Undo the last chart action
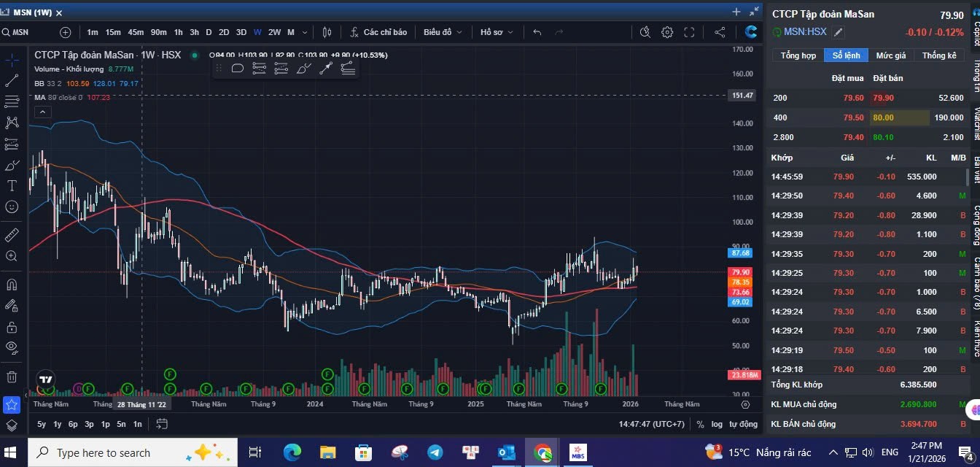The width and height of the screenshot is (980, 467). pyautogui.click(x=537, y=32)
